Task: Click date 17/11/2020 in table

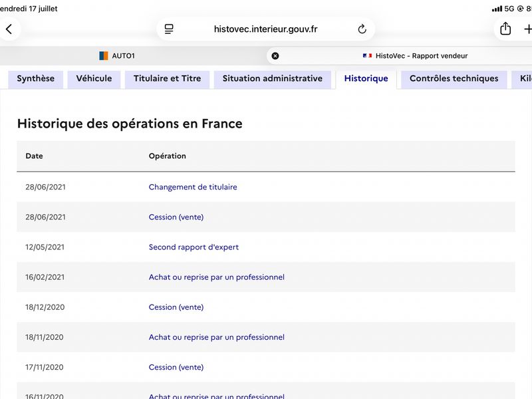Action: point(44,367)
